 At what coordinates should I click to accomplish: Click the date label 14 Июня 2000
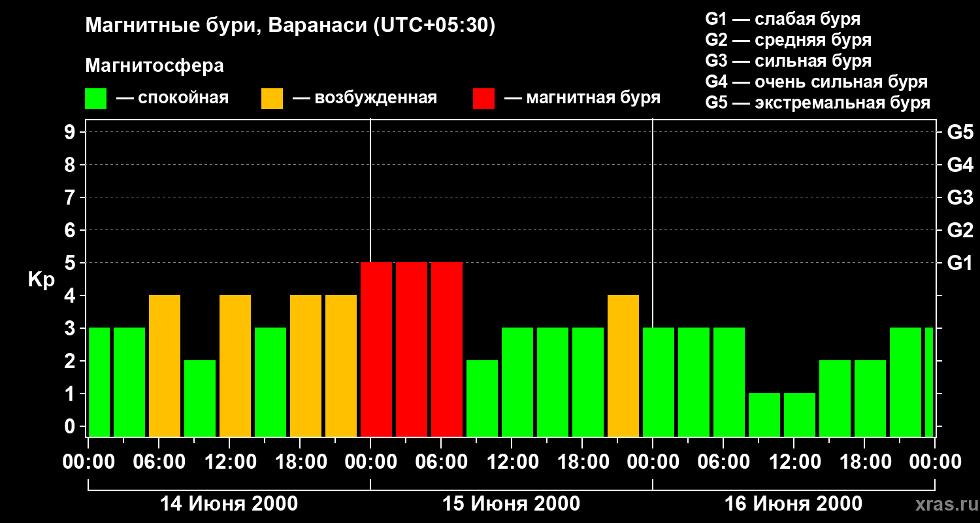click(x=229, y=504)
